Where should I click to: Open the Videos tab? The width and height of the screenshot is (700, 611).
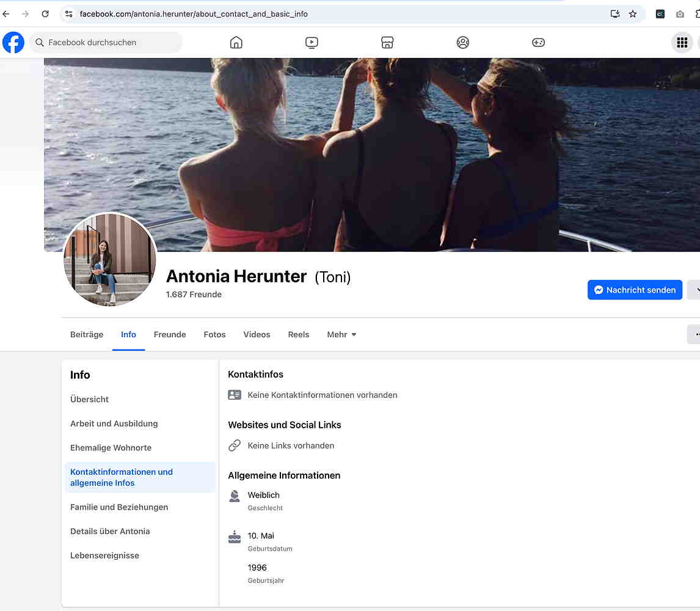(257, 335)
